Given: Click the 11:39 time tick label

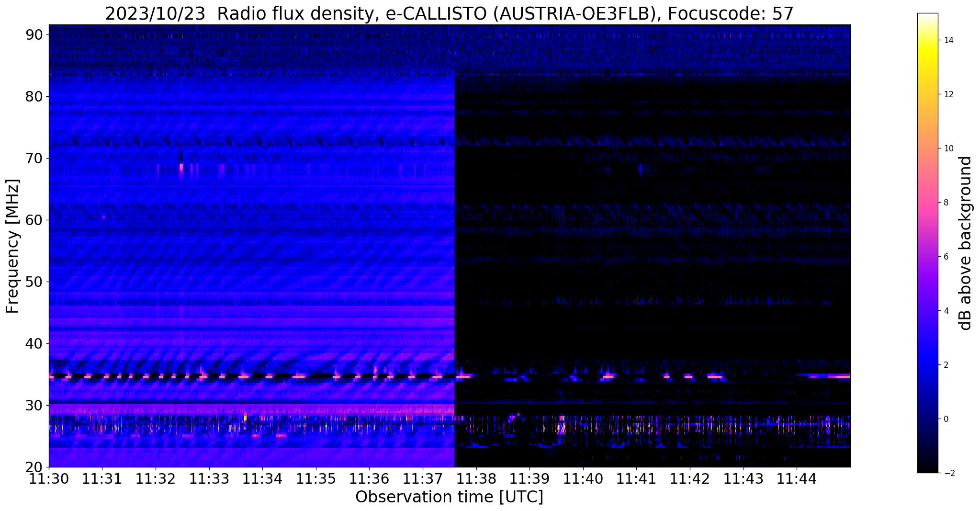Looking at the screenshot, I should 529,479.
